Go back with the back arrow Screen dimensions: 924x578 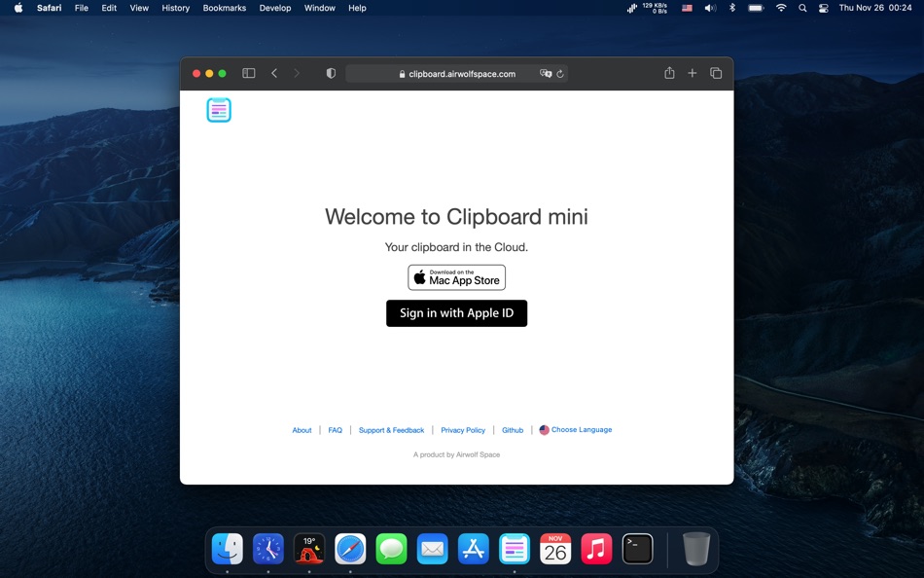[x=274, y=73]
